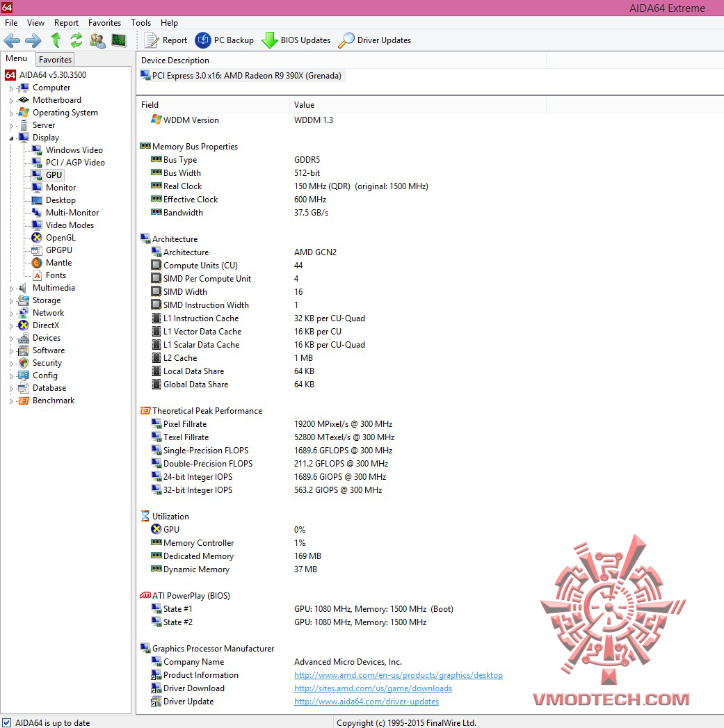Switch to the Favorites tab

click(55, 59)
